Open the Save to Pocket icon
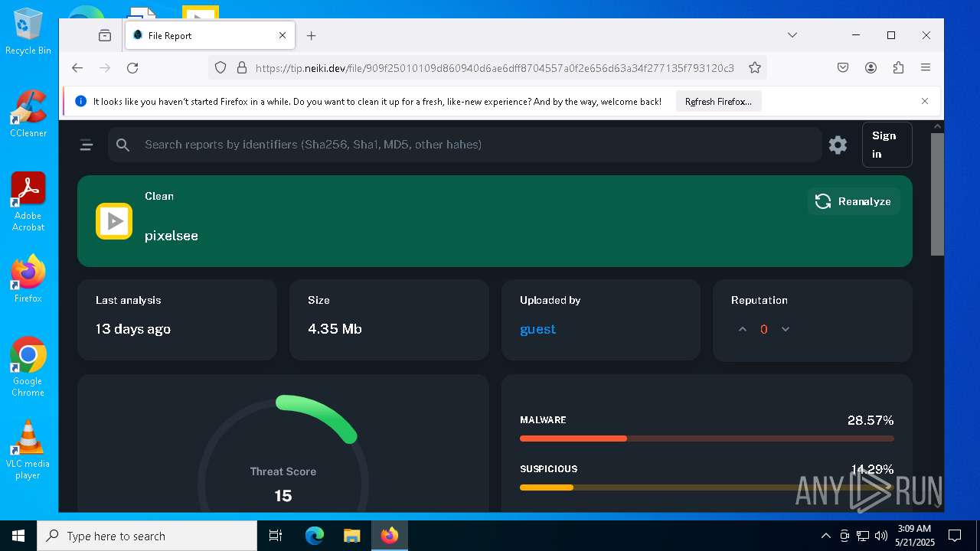 (x=843, y=68)
